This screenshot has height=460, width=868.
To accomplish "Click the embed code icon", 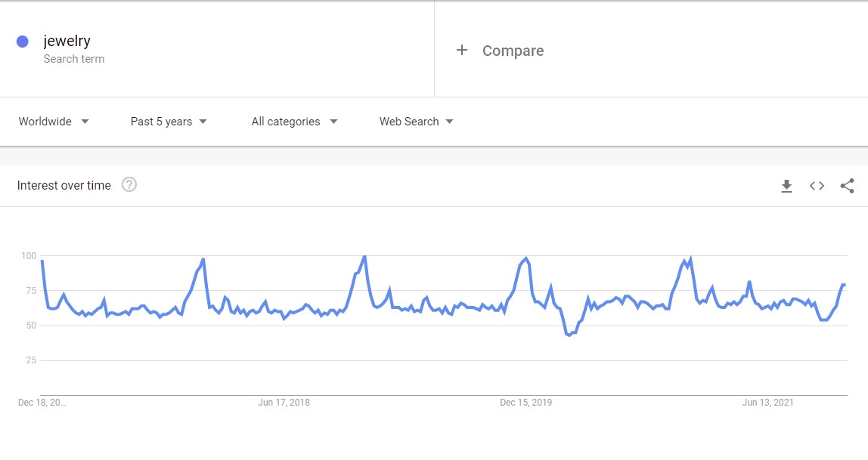I will (x=817, y=186).
